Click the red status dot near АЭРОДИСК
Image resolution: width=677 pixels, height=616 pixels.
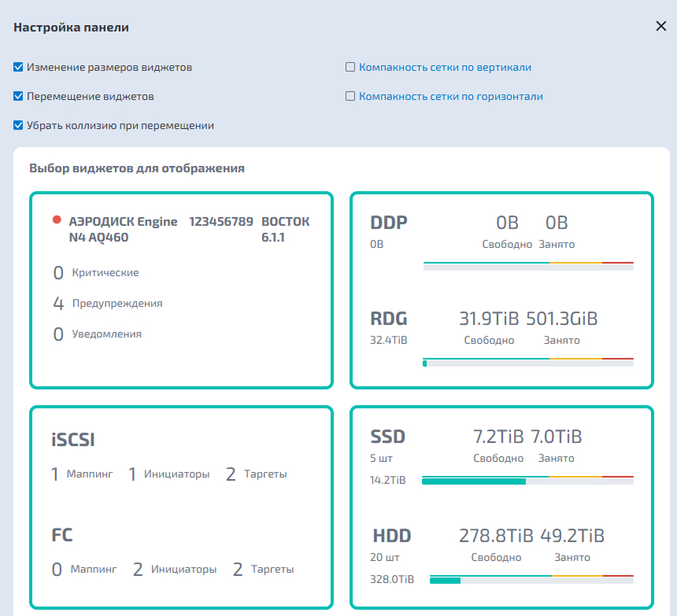coord(57,220)
